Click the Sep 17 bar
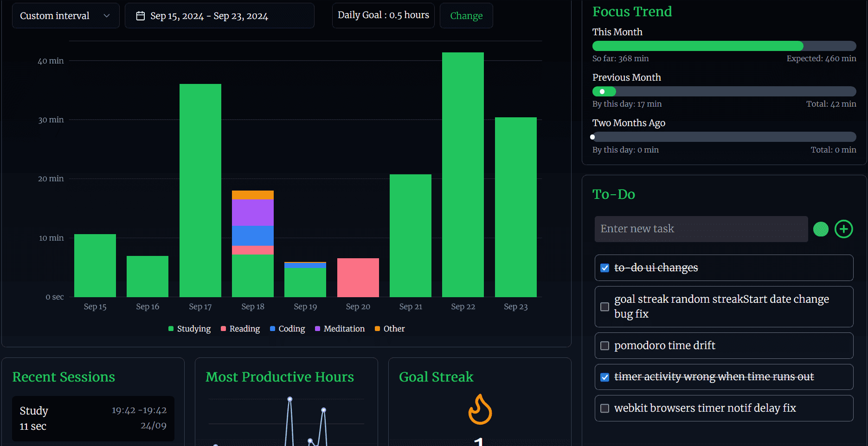 200,191
